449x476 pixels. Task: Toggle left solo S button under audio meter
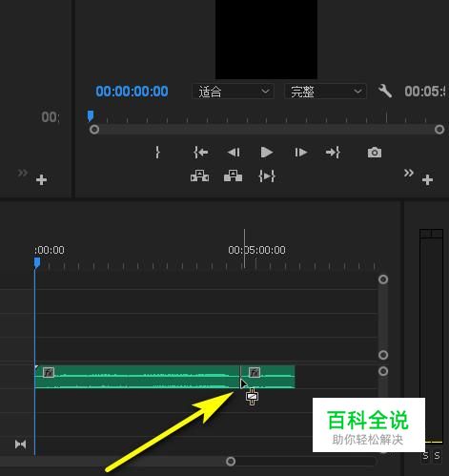pos(425,456)
